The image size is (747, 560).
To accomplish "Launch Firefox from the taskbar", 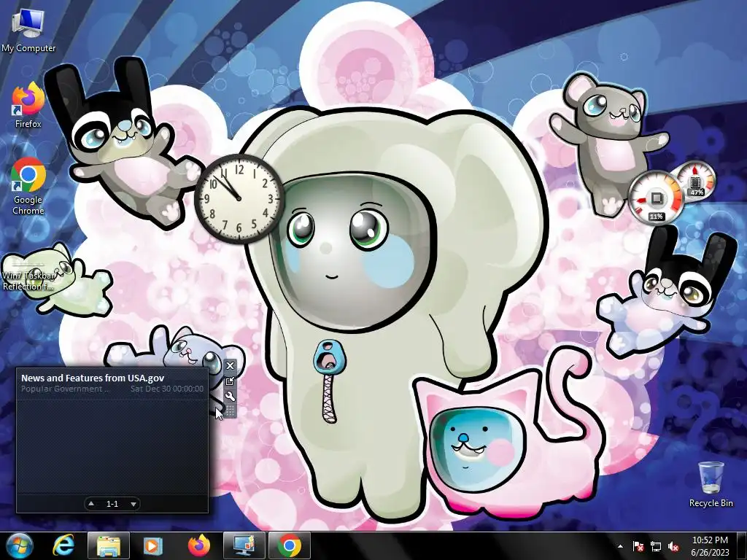I will click(x=199, y=545).
